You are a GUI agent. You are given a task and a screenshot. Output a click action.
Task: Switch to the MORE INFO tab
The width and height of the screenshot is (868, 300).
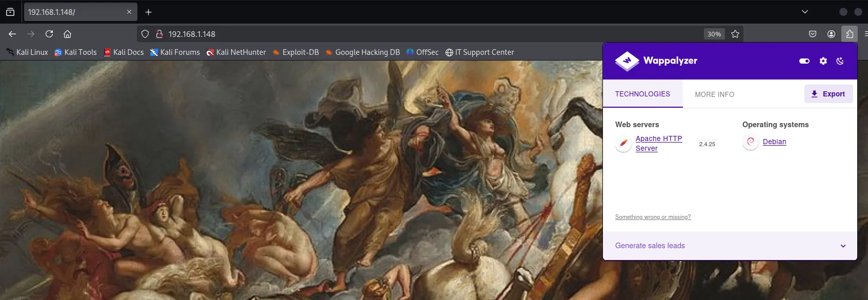tap(715, 94)
